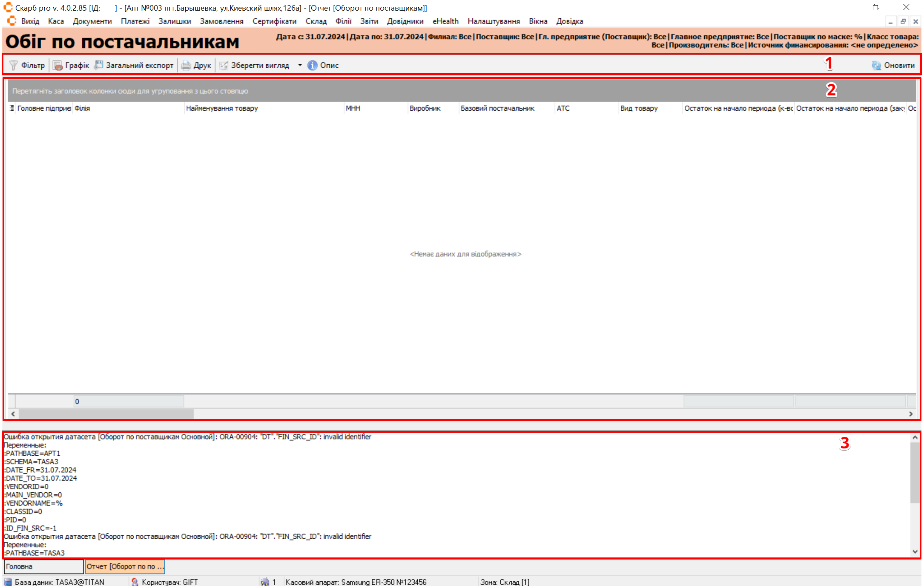Click the Друк printer icon

[x=186, y=65]
